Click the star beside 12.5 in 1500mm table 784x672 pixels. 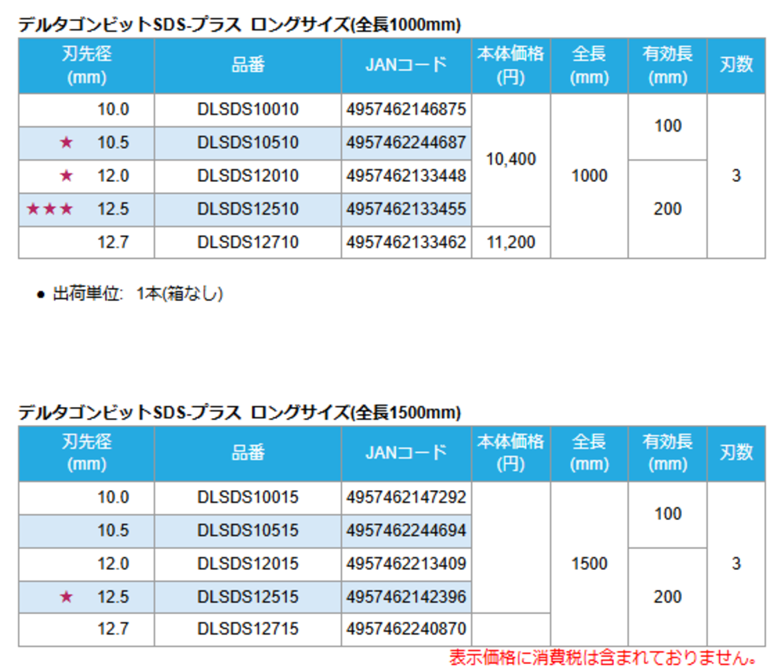(x=67, y=598)
